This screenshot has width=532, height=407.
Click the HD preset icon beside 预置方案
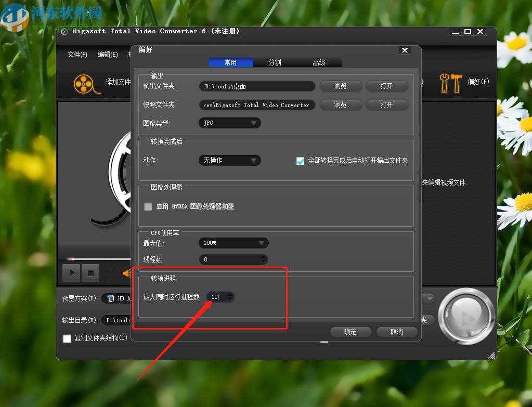point(110,298)
